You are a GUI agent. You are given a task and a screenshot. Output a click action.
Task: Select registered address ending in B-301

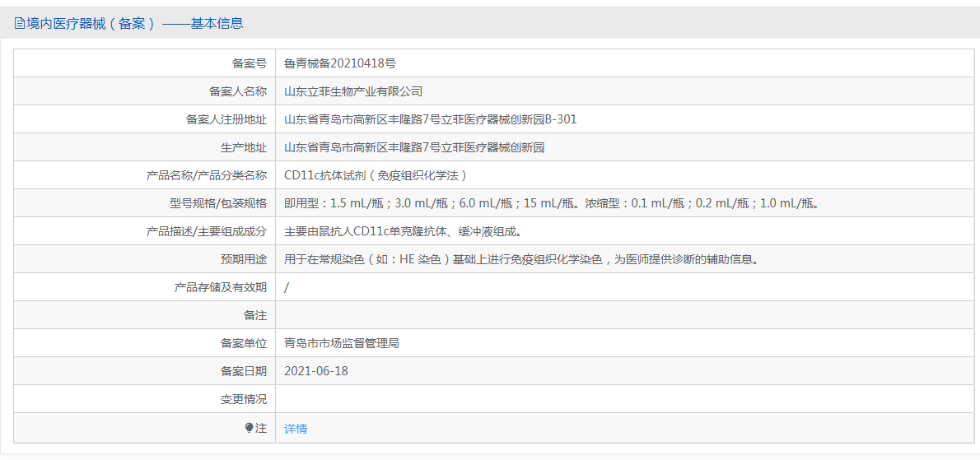click(430, 119)
